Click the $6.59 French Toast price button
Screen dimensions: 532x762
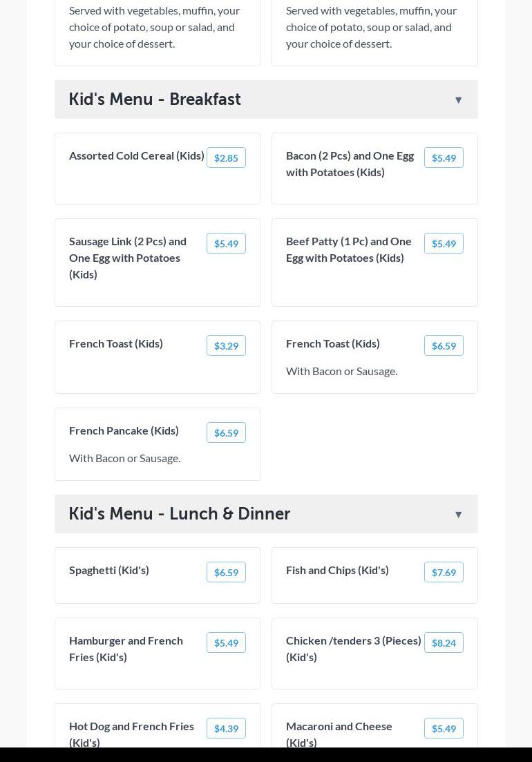pyautogui.click(x=444, y=346)
